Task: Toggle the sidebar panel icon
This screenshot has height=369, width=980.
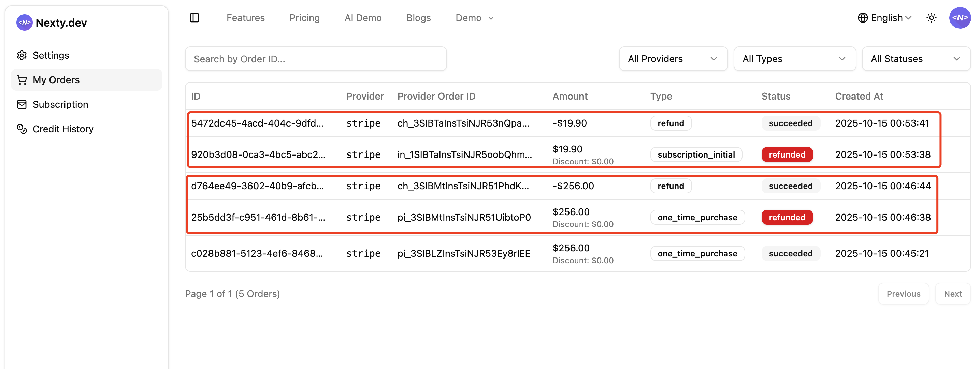Action: pos(194,18)
